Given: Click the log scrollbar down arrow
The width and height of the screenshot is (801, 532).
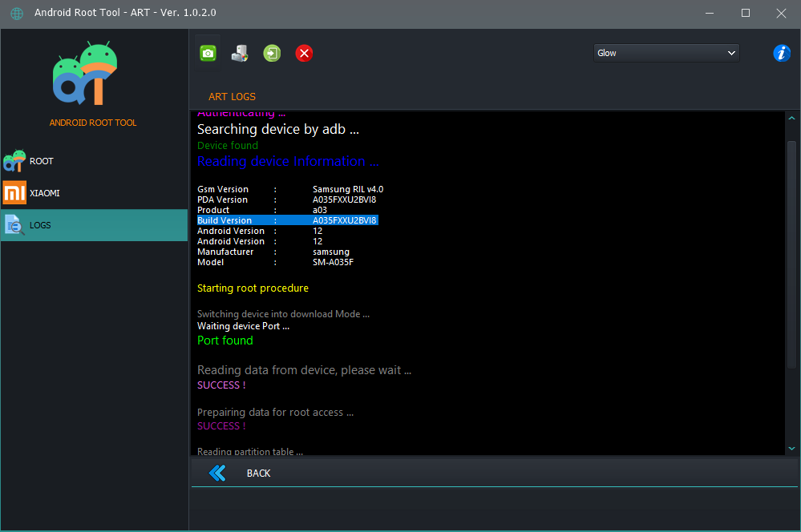Looking at the screenshot, I should click(792, 448).
